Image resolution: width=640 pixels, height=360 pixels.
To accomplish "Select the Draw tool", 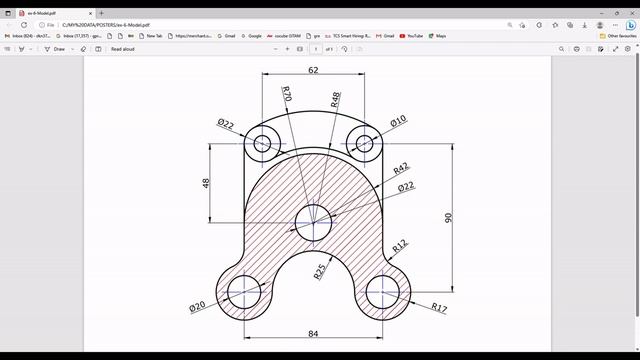I will click(x=55, y=49).
